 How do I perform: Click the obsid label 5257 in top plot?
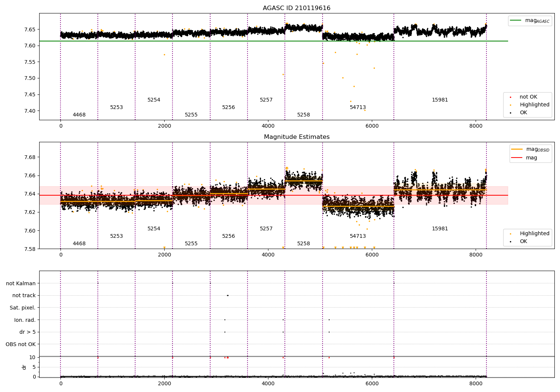click(266, 100)
